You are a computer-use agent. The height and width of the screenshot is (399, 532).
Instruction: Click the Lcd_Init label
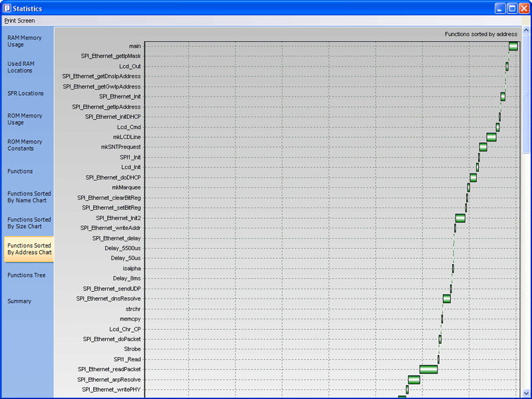coord(131,168)
